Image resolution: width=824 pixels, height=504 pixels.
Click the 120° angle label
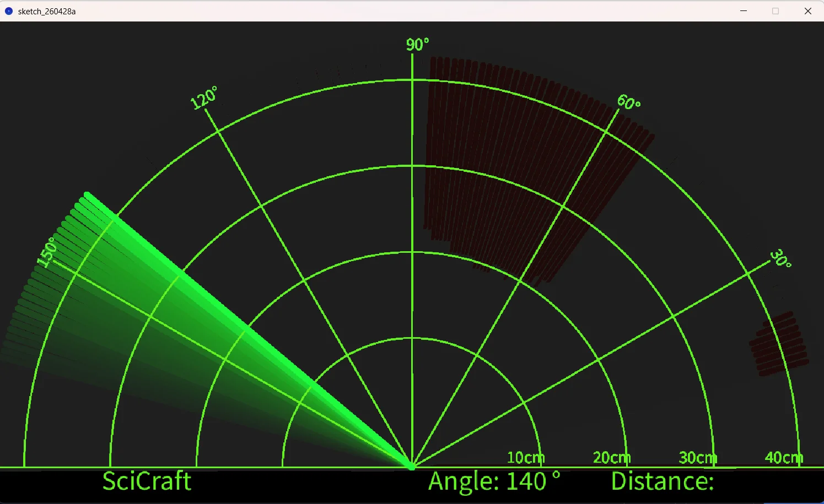click(x=204, y=98)
